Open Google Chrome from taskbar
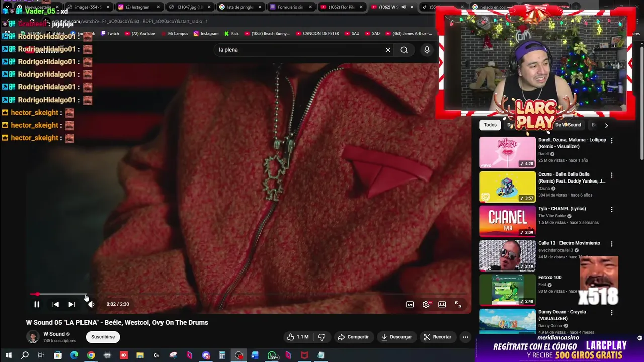The height and width of the screenshot is (362, 644). click(x=91, y=355)
